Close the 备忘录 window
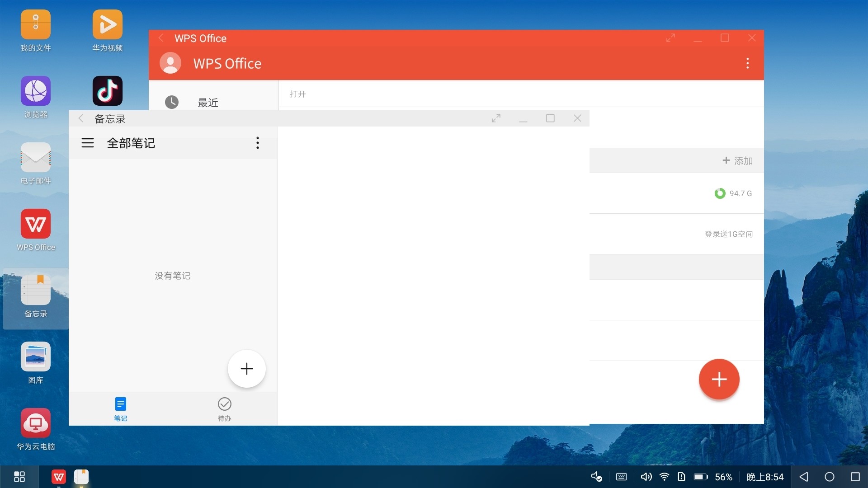This screenshot has width=868, height=488. pyautogui.click(x=577, y=118)
